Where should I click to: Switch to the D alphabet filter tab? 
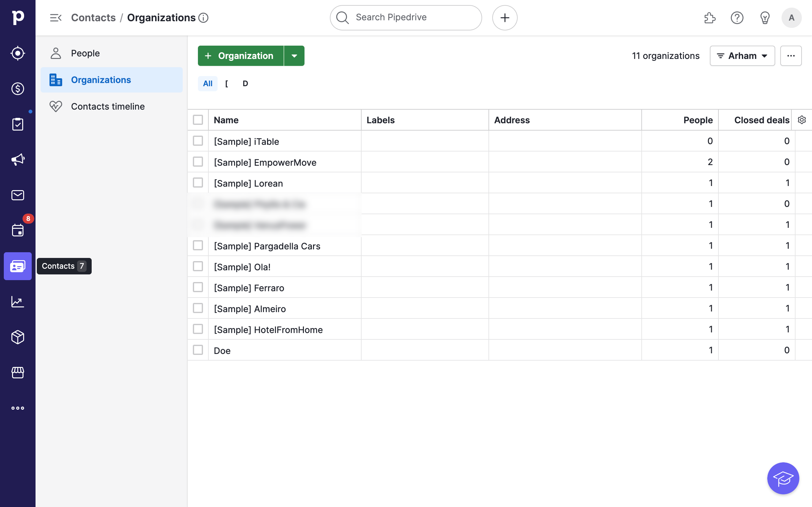click(x=245, y=83)
